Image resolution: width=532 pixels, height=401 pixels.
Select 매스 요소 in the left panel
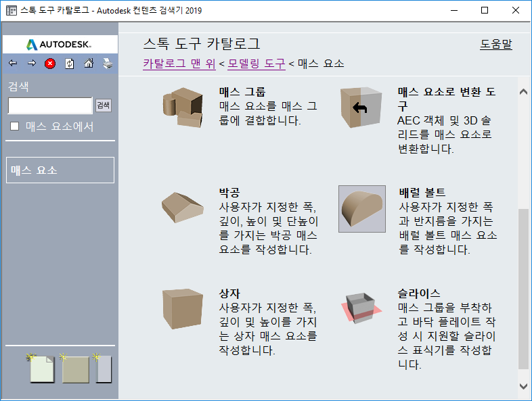point(60,170)
